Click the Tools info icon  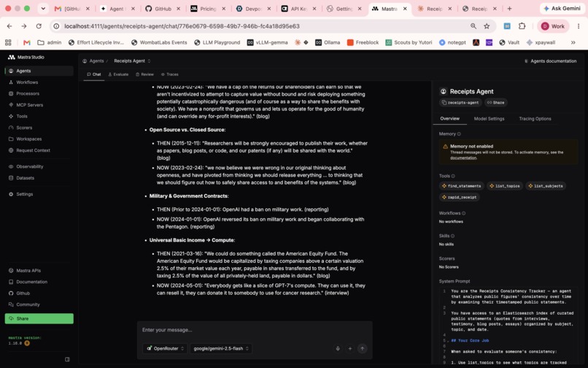453,176
